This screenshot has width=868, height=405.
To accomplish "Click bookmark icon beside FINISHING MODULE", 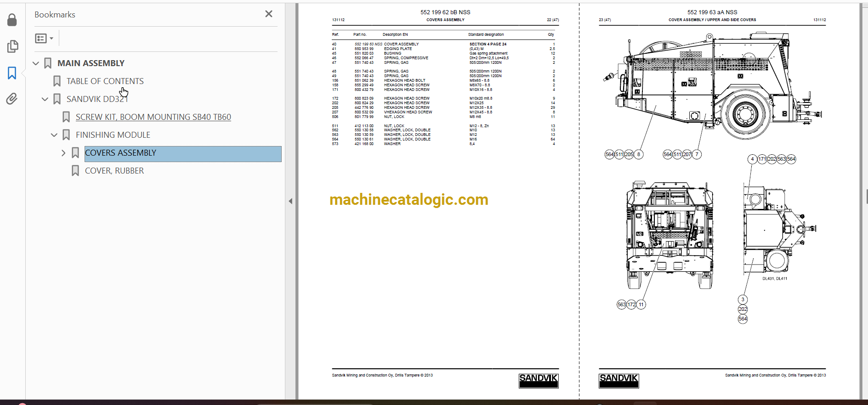I will tap(66, 135).
